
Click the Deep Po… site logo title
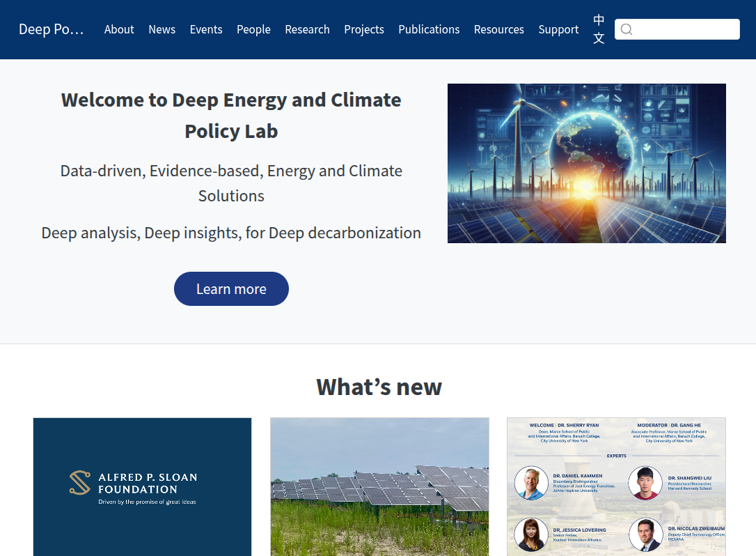pos(51,29)
